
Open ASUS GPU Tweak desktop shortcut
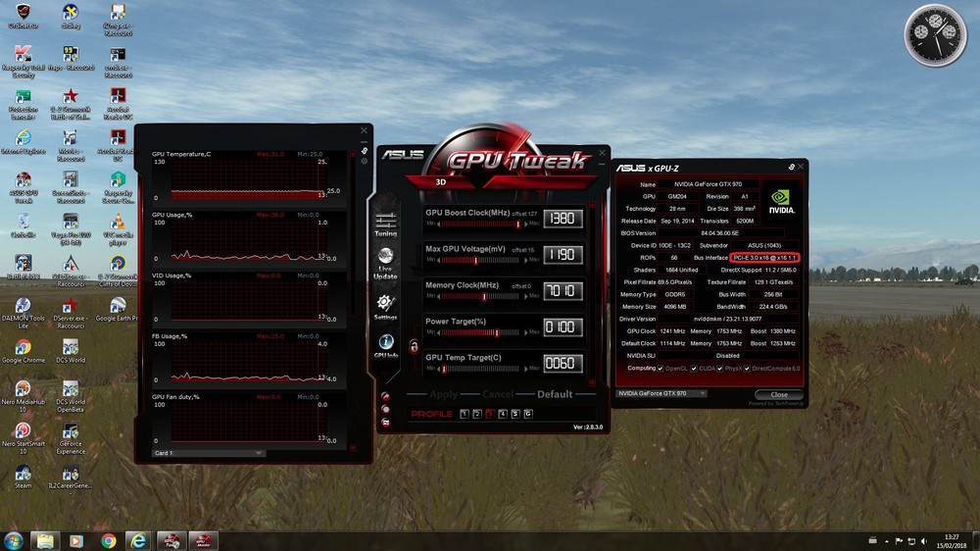click(x=24, y=187)
